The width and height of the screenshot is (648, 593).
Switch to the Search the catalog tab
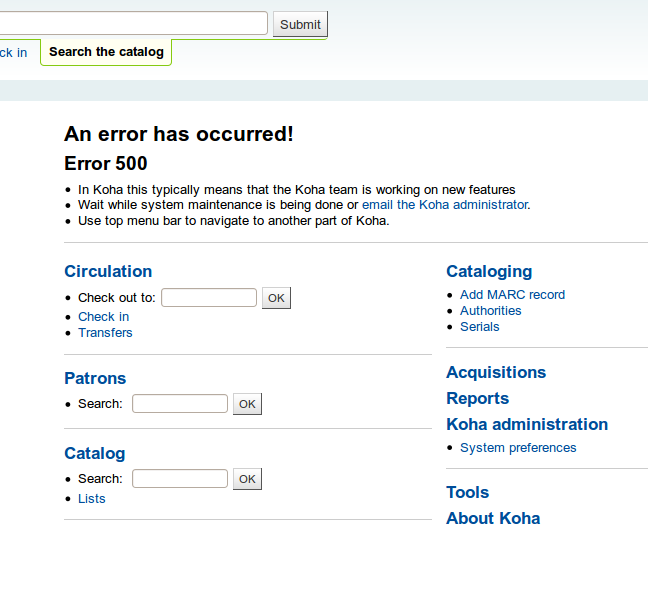106,52
